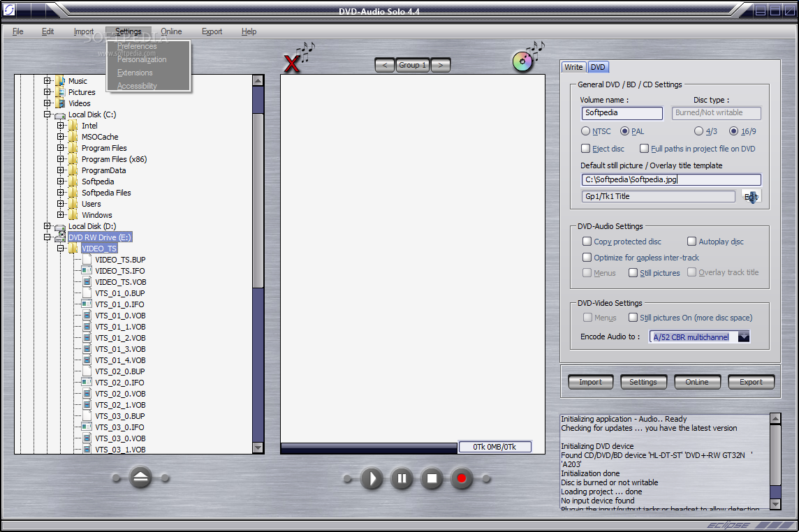Click the VIDEO_TS folder icon
Image resolution: width=799 pixels, height=532 pixels.
(74, 248)
